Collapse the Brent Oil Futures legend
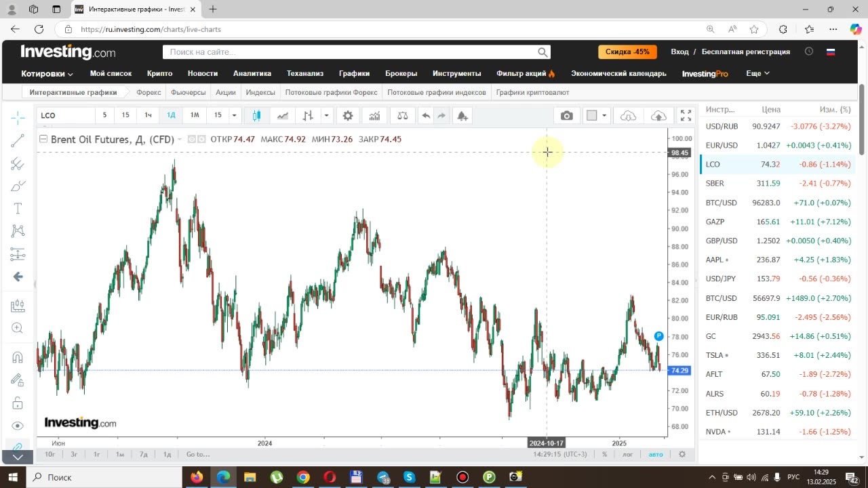Image resolution: width=868 pixels, height=488 pixels. point(43,139)
